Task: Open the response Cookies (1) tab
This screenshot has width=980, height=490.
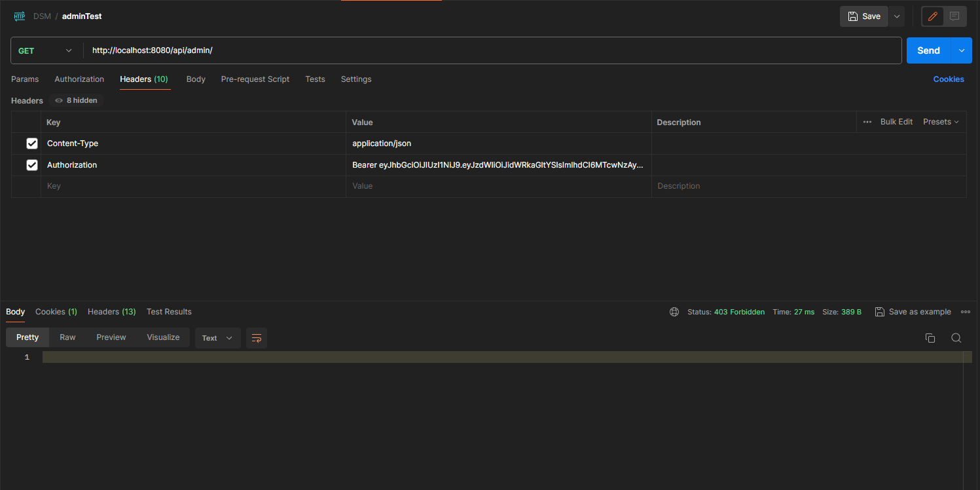Action: point(56,312)
